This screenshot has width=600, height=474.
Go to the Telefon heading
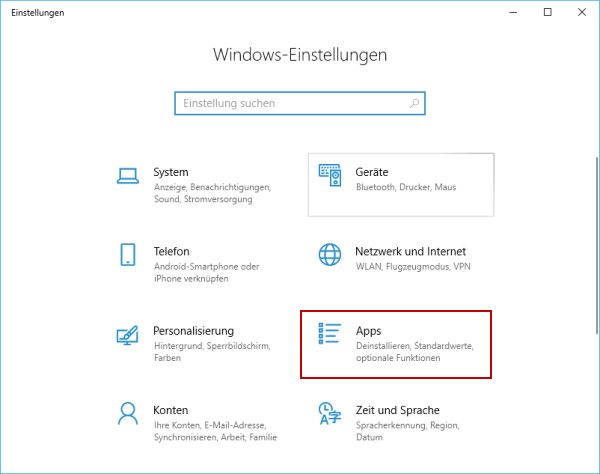(x=171, y=251)
